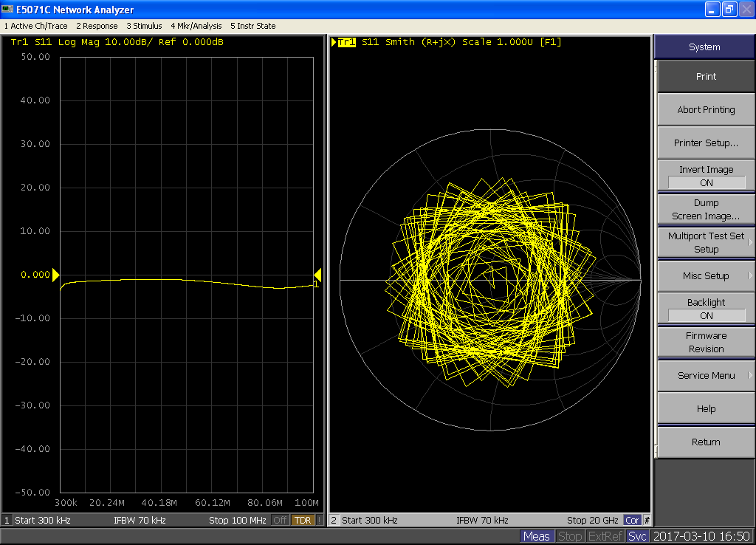Click the E5071C application icon in title bar
Image resolution: width=756 pixels, height=545 pixels.
pos(7,9)
